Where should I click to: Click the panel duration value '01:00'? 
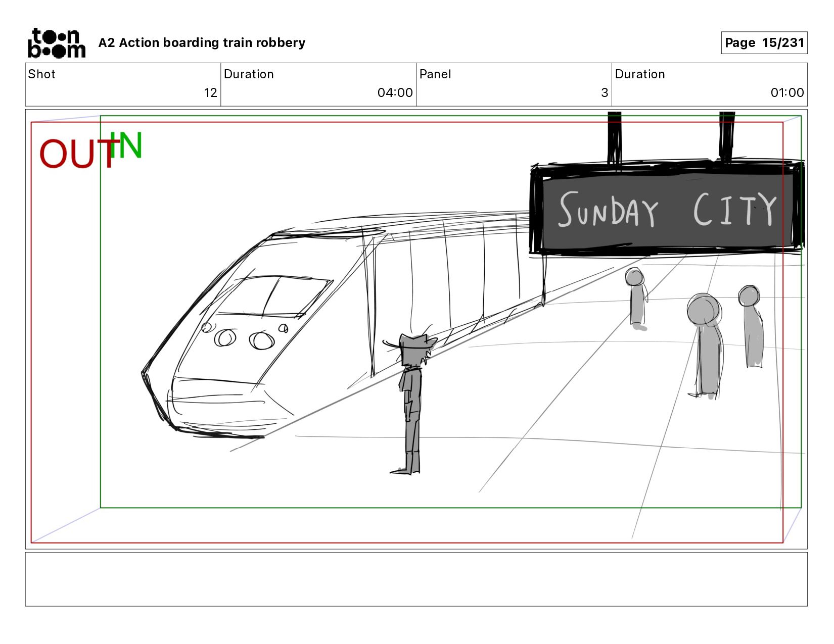coord(787,93)
